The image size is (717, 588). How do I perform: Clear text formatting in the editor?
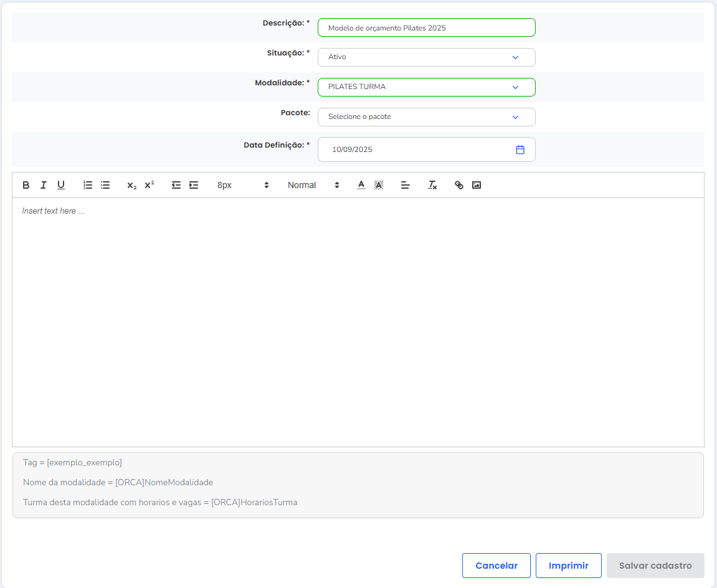pyautogui.click(x=432, y=185)
